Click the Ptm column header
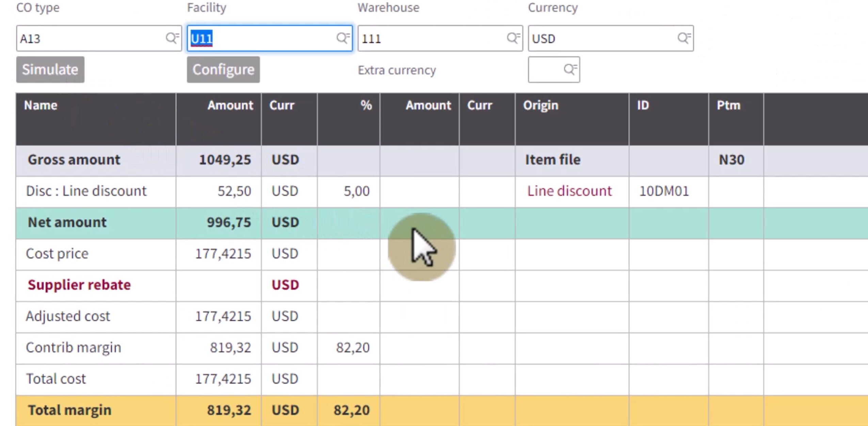Viewport: 868px width, 426px height. 728,105
